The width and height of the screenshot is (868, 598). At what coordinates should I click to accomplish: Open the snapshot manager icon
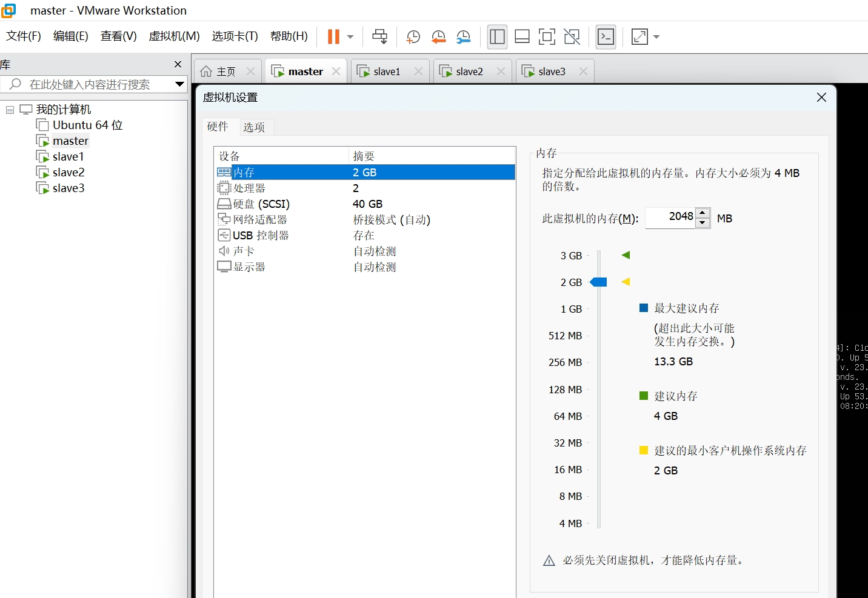coord(464,36)
